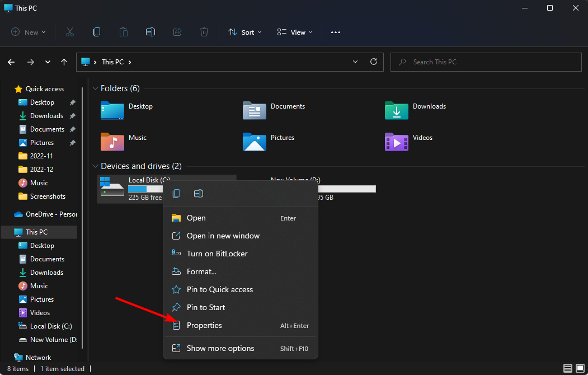The width and height of the screenshot is (588, 375).
Task: Open the New dropdown menu
Action: [29, 32]
